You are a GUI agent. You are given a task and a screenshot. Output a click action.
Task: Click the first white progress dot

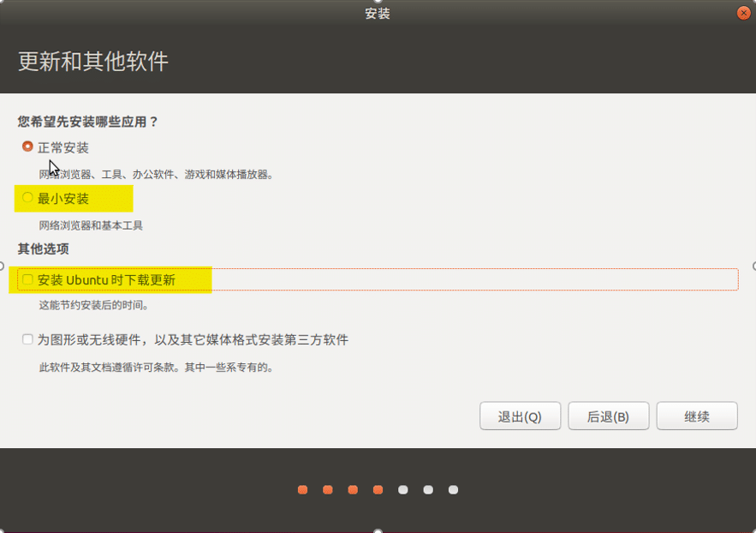403,490
